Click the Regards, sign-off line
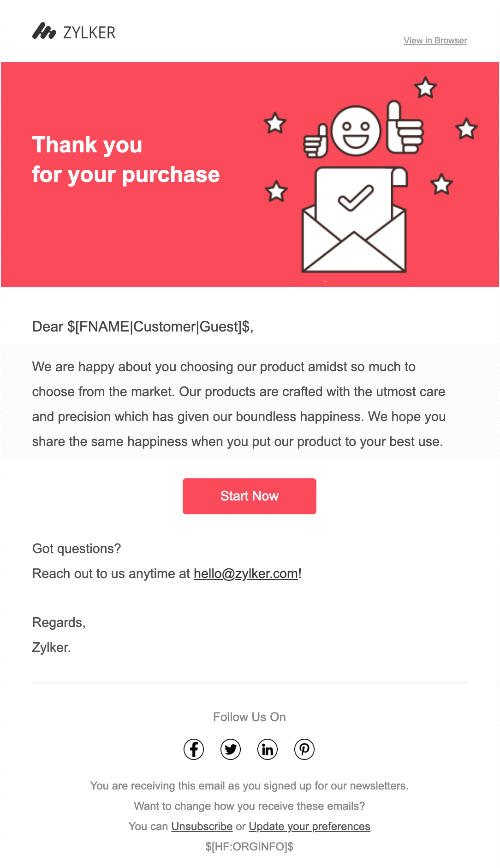500x868 pixels. coord(59,623)
